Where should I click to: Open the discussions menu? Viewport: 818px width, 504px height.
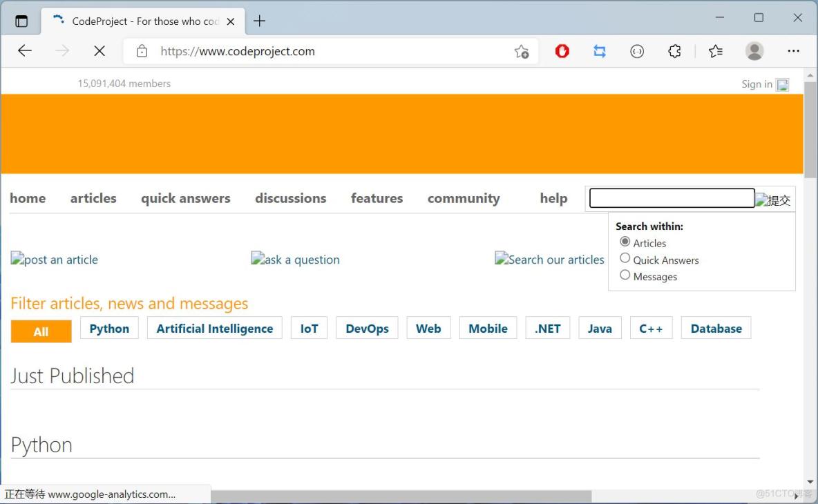pos(291,198)
